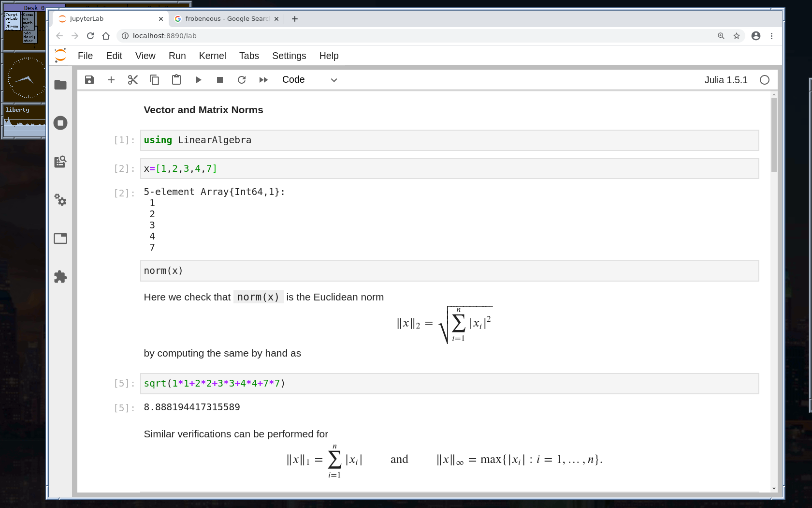
Task: Open the cell type Code dropdown
Action: 309,80
